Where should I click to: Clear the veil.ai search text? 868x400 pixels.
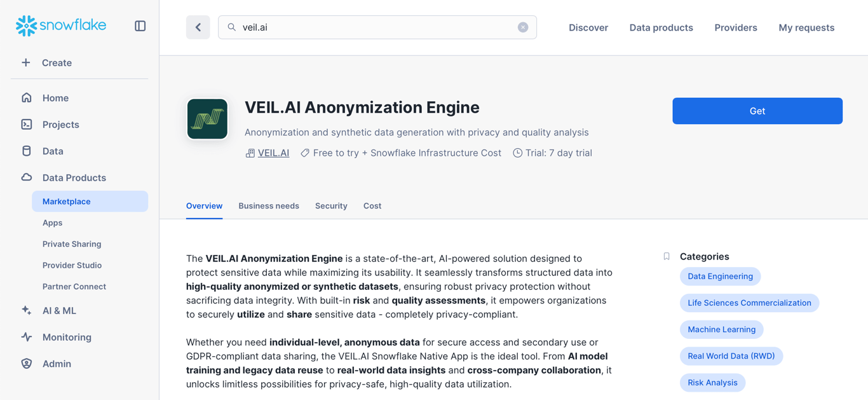(x=523, y=27)
